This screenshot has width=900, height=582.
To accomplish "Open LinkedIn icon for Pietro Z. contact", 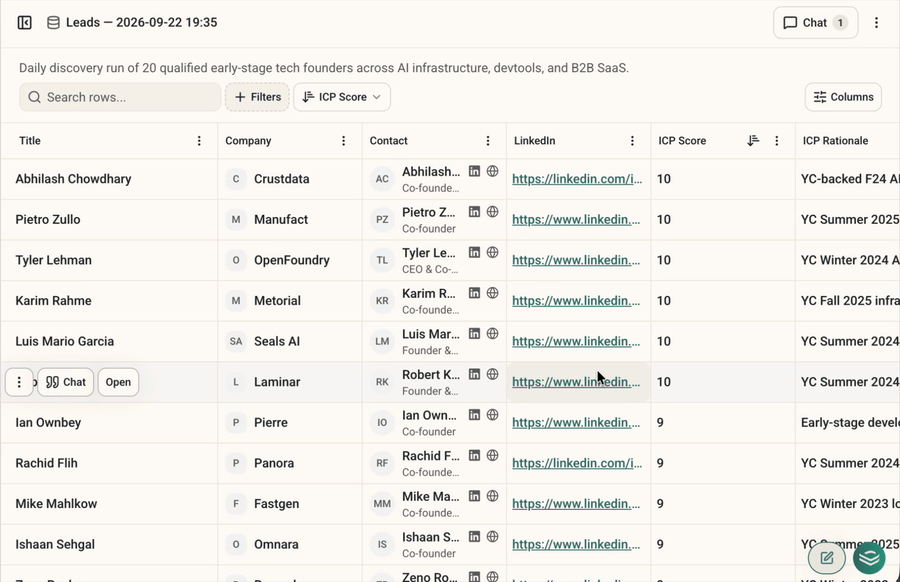I will click(x=474, y=212).
